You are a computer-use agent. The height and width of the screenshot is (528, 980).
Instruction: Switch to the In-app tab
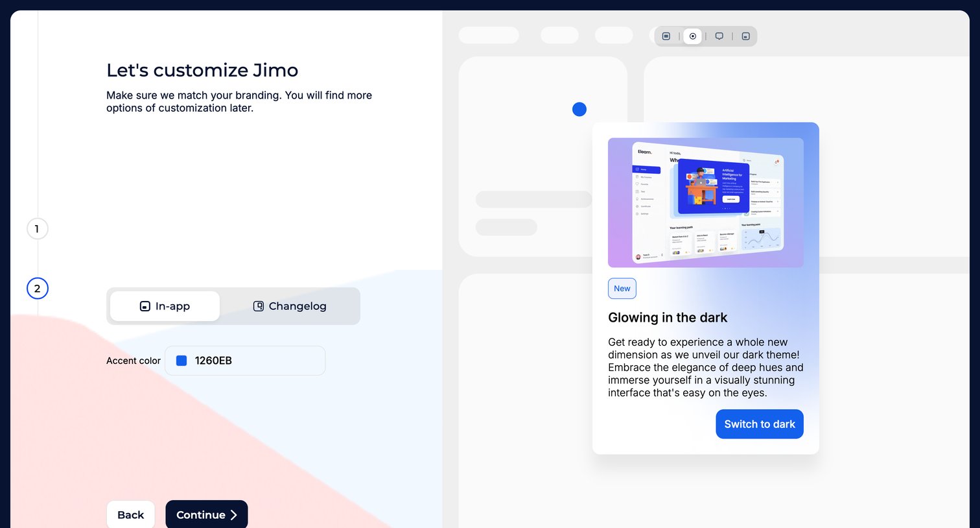165,306
